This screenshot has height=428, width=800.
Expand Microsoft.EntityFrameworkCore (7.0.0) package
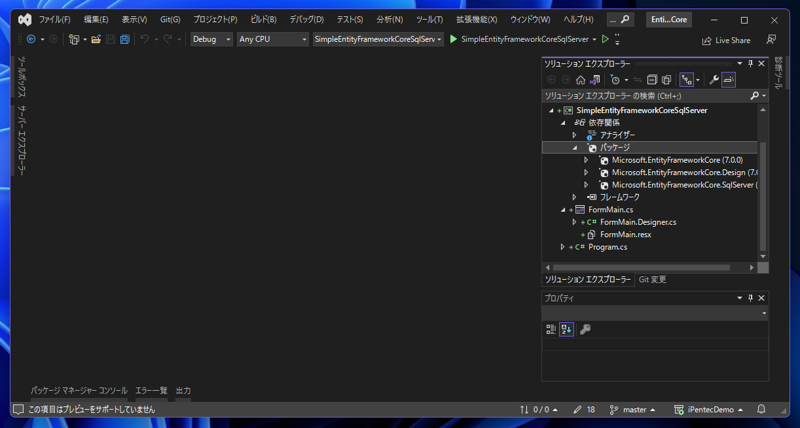pyautogui.click(x=586, y=160)
